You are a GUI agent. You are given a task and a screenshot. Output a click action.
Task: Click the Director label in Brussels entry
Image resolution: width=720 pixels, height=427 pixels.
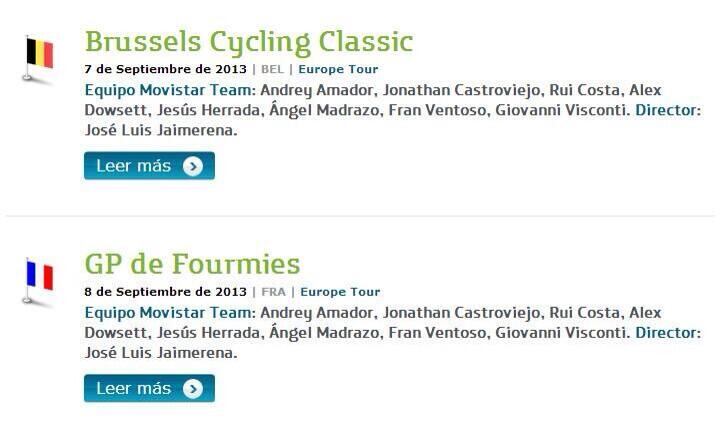[x=668, y=110]
